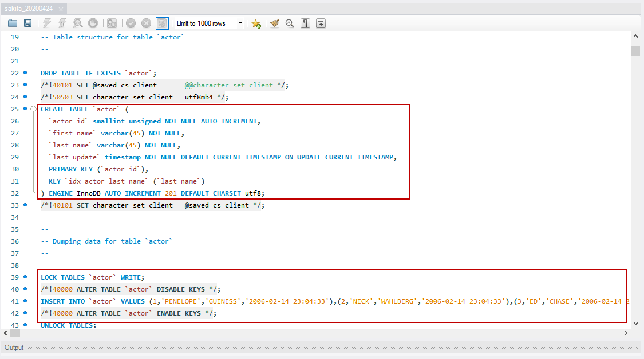
Task: Open the Output panel
Action: point(14,347)
